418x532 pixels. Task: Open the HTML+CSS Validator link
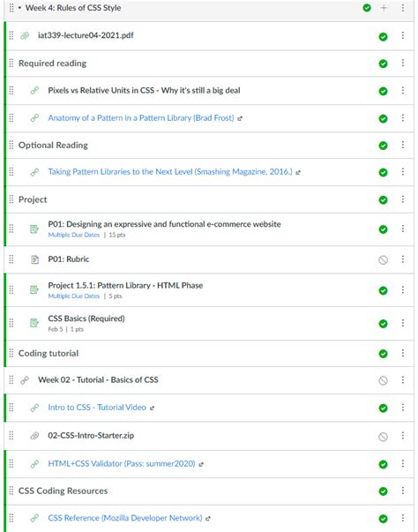pyautogui.click(x=122, y=463)
